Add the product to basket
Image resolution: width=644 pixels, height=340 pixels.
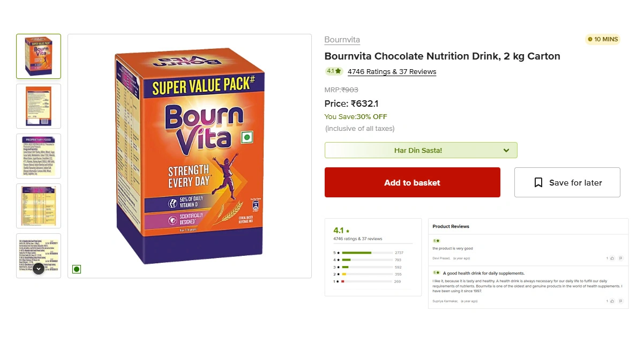pyautogui.click(x=412, y=183)
